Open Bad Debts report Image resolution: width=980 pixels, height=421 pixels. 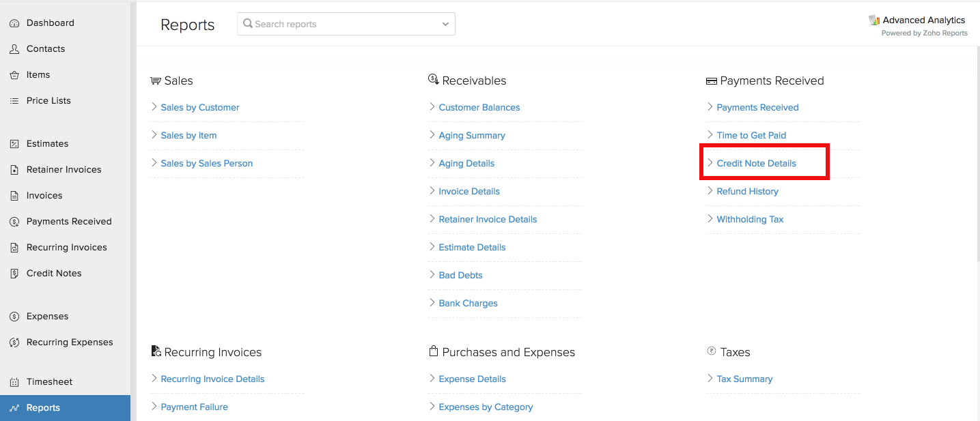pyautogui.click(x=460, y=276)
